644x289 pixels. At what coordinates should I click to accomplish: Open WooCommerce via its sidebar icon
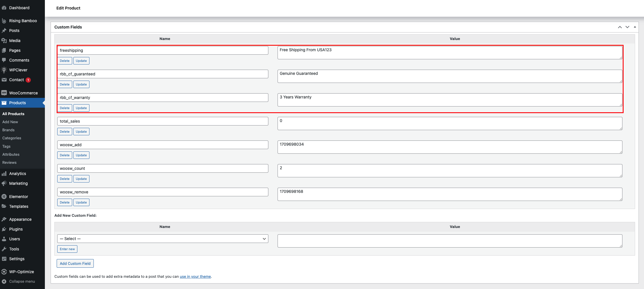pos(4,93)
